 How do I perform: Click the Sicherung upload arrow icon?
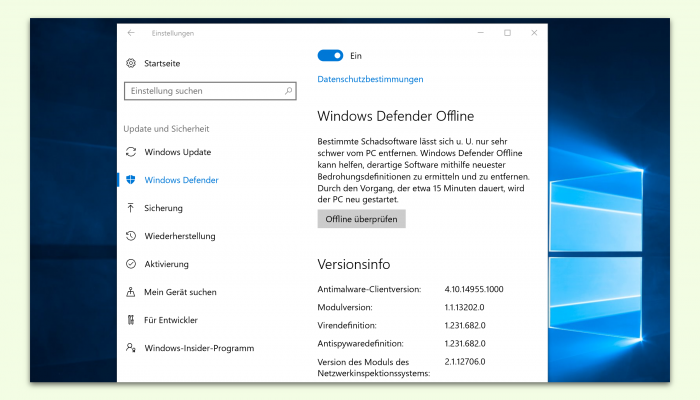coord(131,208)
